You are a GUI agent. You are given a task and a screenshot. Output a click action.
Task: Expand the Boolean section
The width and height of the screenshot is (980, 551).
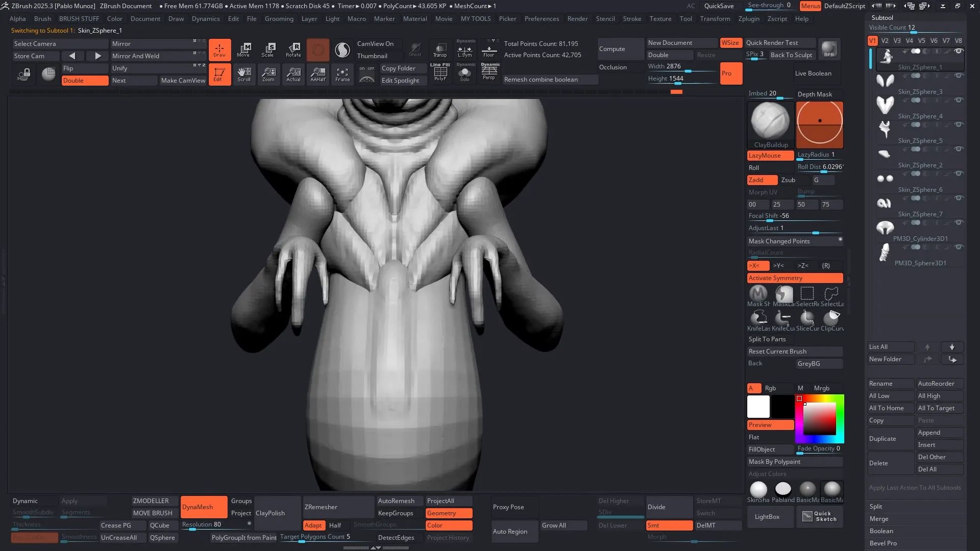(x=881, y=531)
